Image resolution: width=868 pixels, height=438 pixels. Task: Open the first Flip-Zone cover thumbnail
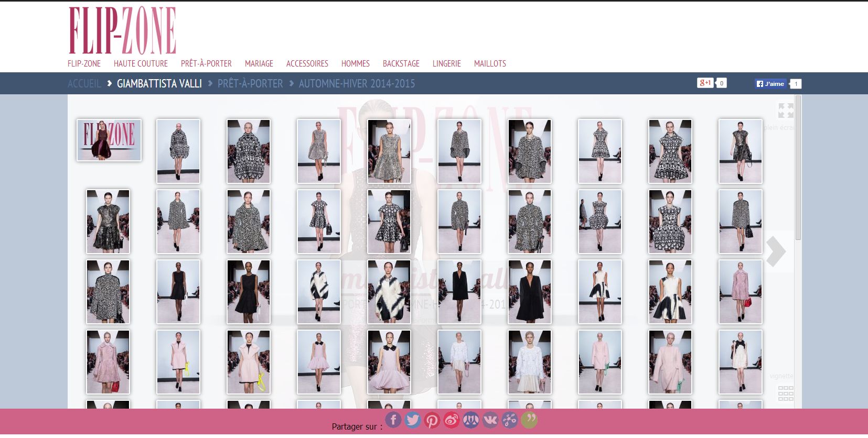[109, 140]
